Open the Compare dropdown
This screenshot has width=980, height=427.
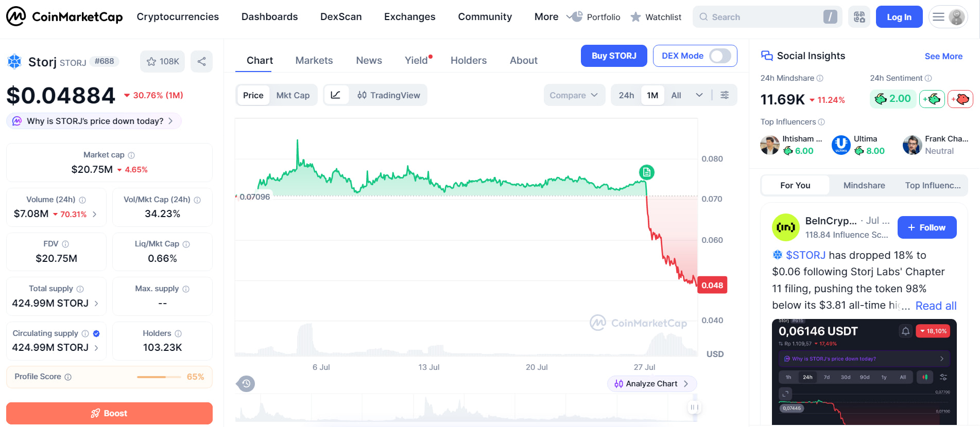click(574, 95)
